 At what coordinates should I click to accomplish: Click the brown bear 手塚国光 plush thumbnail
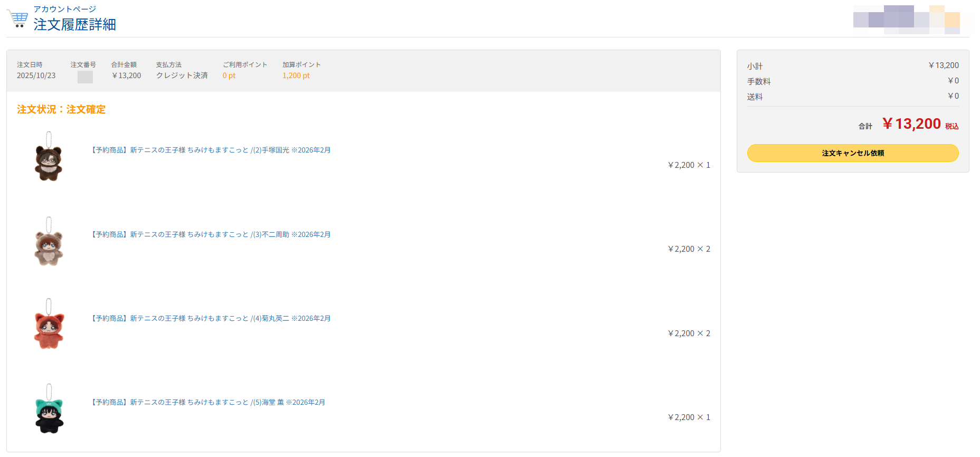pos(49,157)
